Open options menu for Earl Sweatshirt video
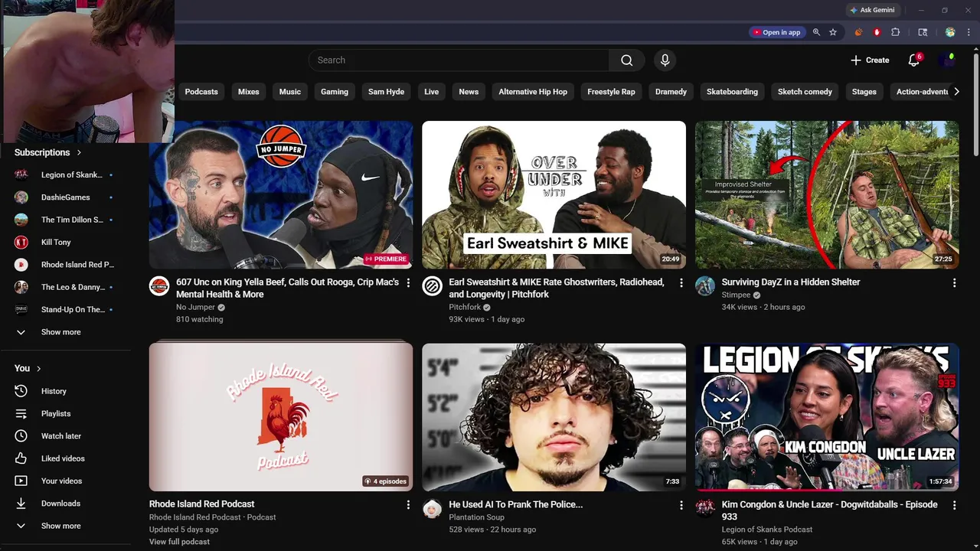The height and width of the screenshot is (551, 980). [x=681, y=282]
